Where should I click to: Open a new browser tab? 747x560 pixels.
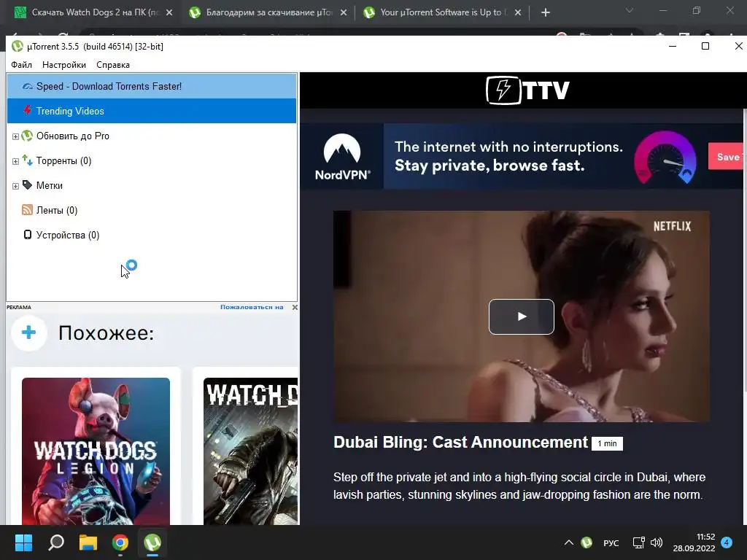(546, 13)
